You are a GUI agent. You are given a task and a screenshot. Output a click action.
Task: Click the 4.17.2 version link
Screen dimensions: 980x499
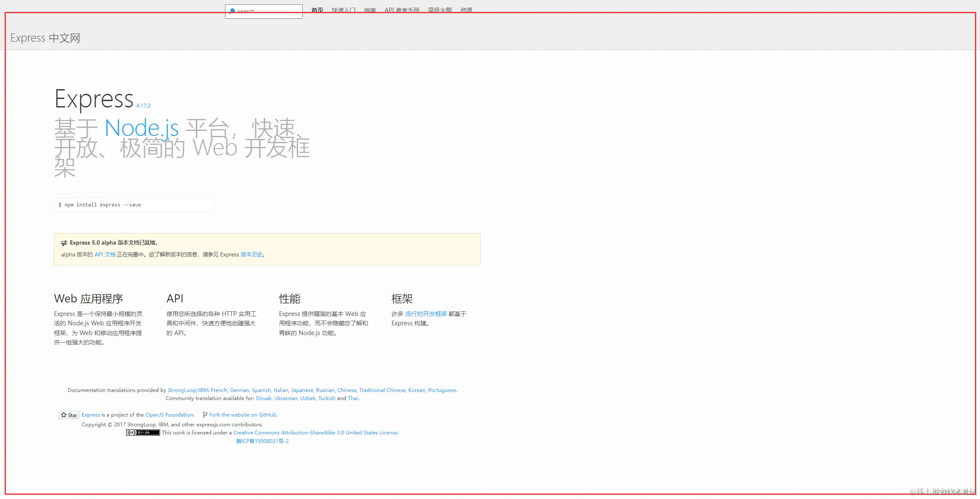click(143, 106)
